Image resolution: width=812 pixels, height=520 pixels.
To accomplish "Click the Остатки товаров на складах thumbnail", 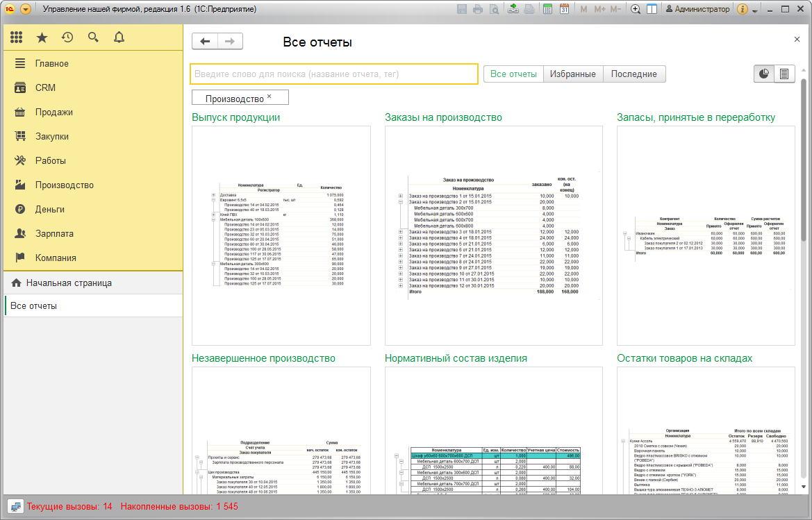I will (706, 430).
